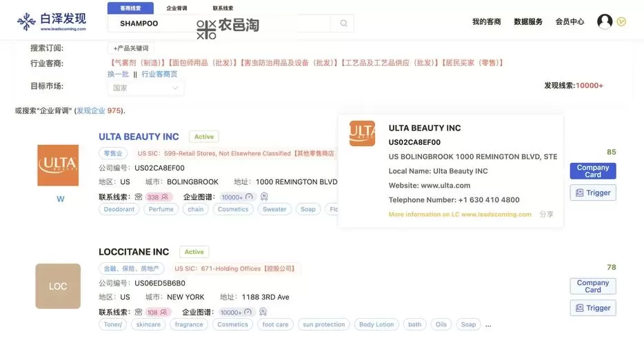Click the 白泽发现 logo
This screenshot has height=345, width=644.
pos(52,22)
